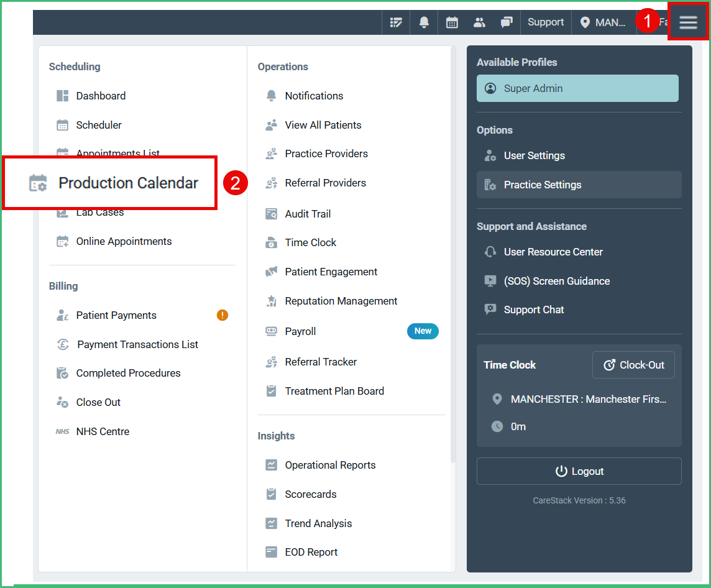Screen dimensions: 711x588
Task: Click the EOD Report icon
Action: point(271,552)
